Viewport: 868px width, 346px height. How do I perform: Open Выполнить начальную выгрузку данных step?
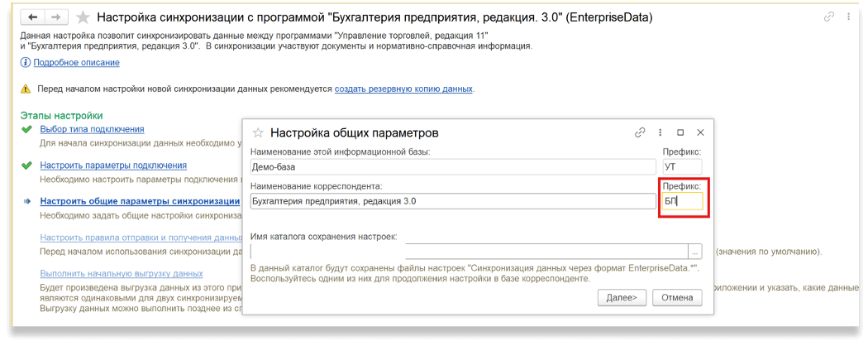(x=122, y=274)
